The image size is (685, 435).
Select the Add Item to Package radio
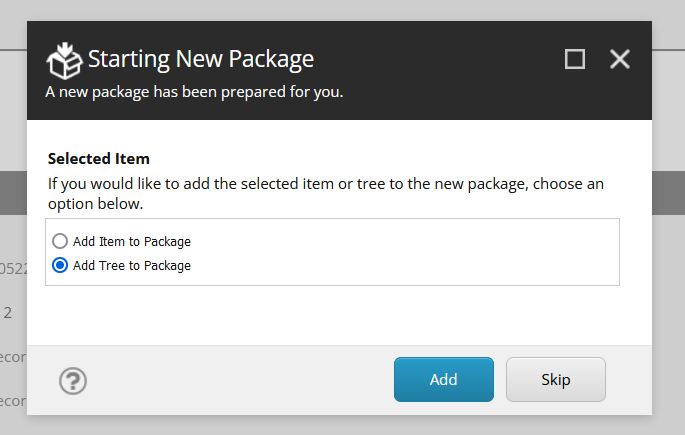(60, 241)
